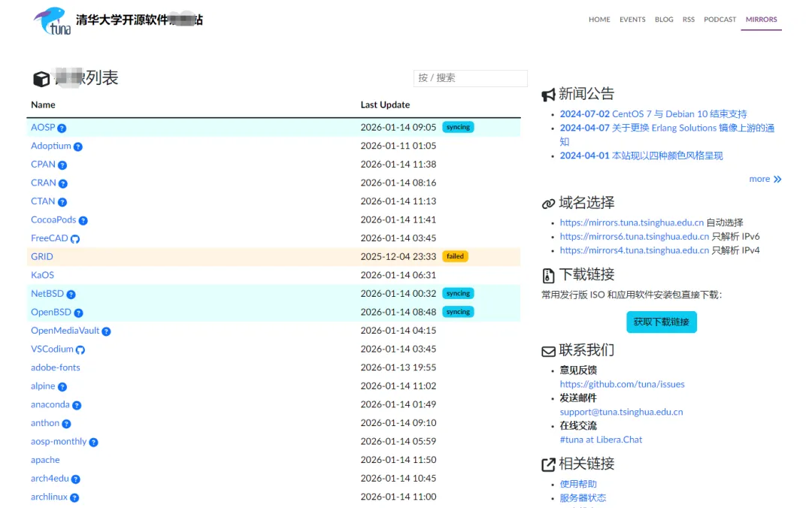Open the github.com/tuna/issues link

622,384
